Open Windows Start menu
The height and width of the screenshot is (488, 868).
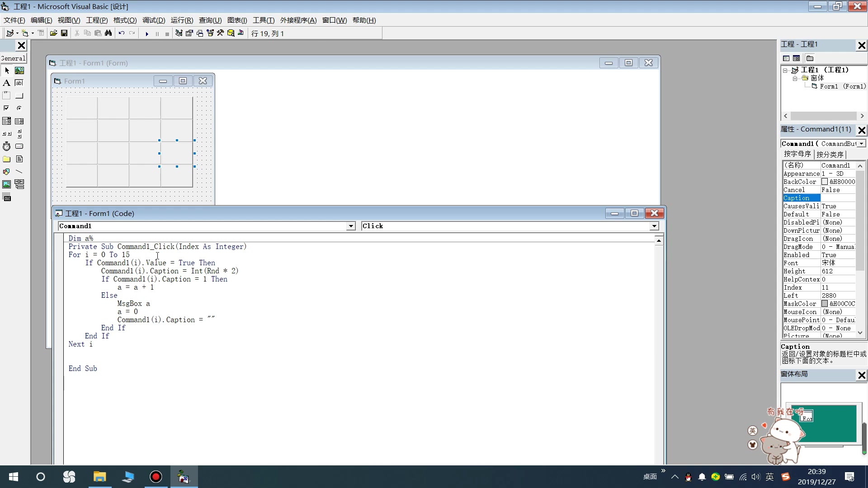pyautogui.click(x=14, y=477)
